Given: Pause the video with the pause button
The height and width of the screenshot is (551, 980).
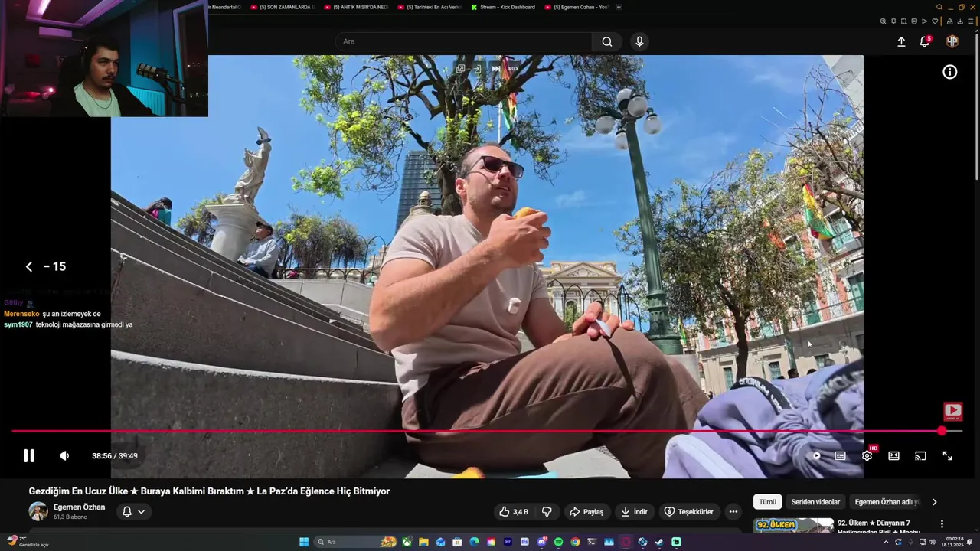Looking at the screenshot, I should coord(29,456).
